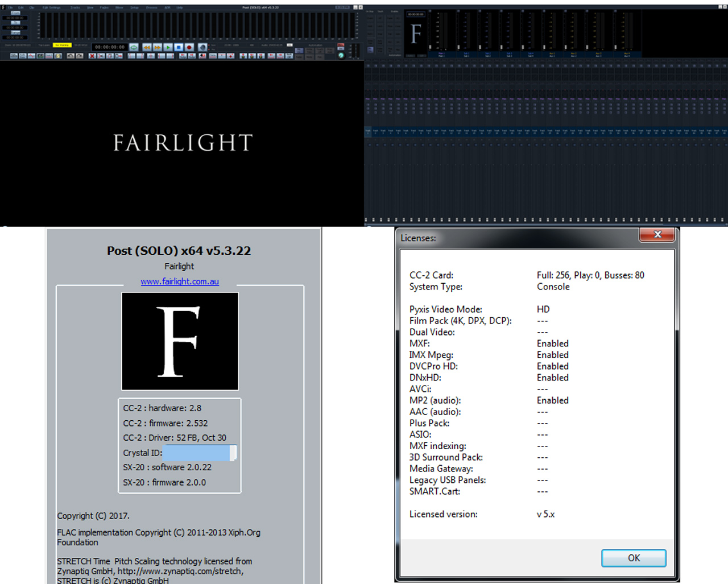Click the green monitor level knob
This screenshot has width=728, height=584.
pyautogui.click(x=341, y=55)
